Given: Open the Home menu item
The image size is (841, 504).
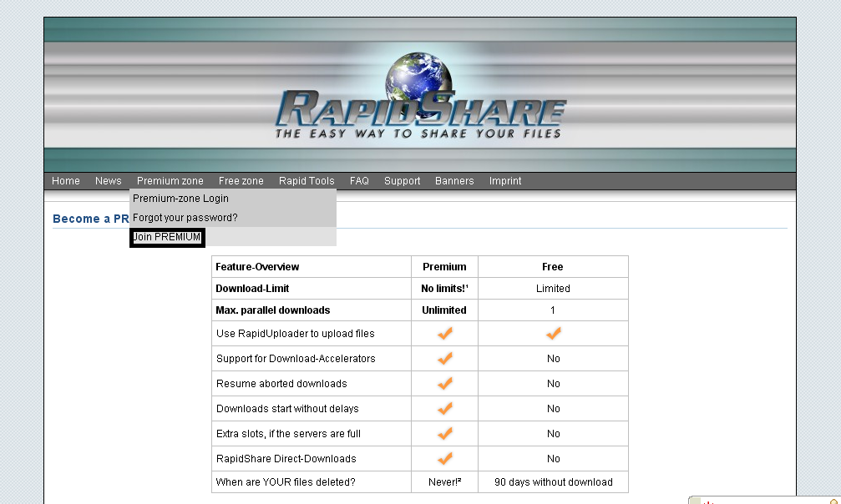Looking at the screenshot, I should tap(65, 181).
